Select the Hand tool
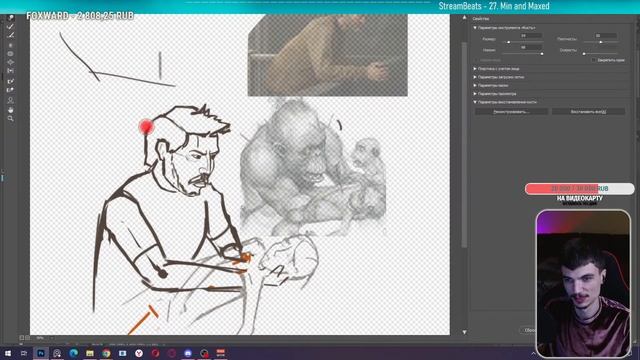Image resolution: width=640 pixels, height=360 pixels. tap(11, 109)
